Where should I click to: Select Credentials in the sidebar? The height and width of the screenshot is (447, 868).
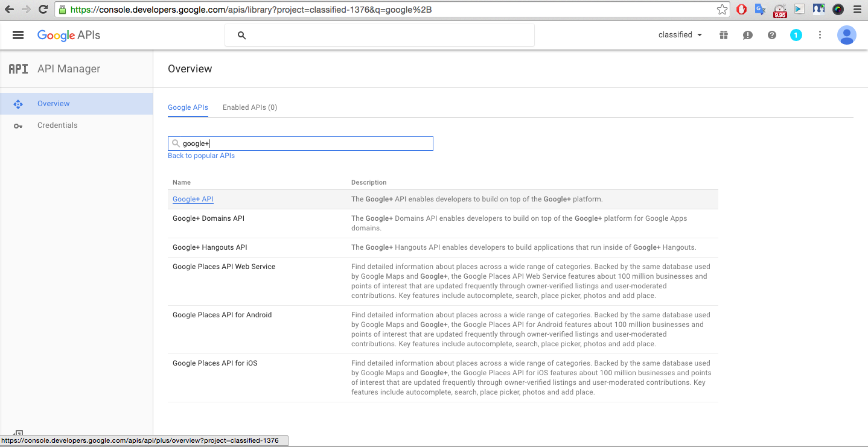(76, 125)
